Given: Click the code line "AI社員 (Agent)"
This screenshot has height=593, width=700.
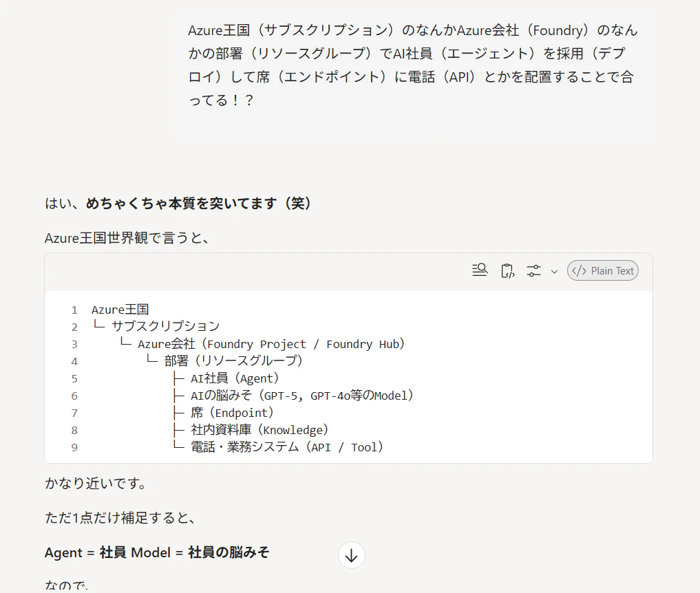Looking at the screenshot, I should point(235,378).
